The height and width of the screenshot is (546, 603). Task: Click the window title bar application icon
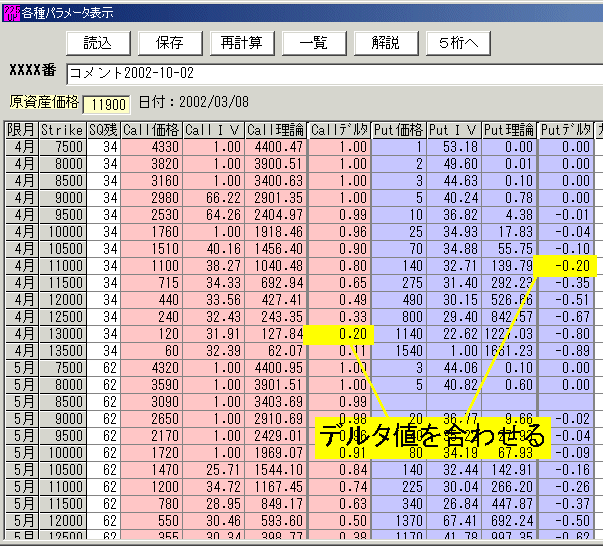[x=11, y=13]
